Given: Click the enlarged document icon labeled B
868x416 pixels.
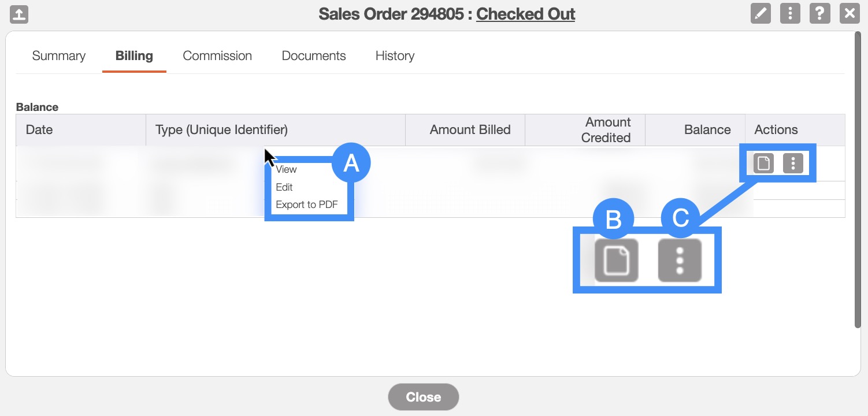Looking at the screenshot, I should coord(616,260).
